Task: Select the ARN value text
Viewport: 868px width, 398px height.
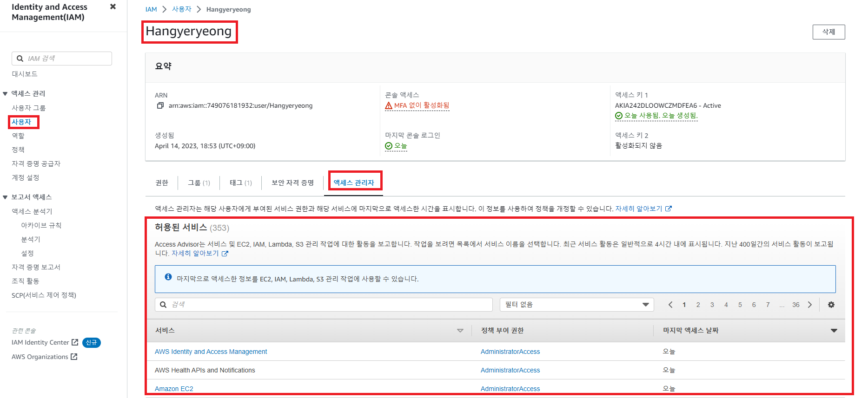Action: point(240,105)
